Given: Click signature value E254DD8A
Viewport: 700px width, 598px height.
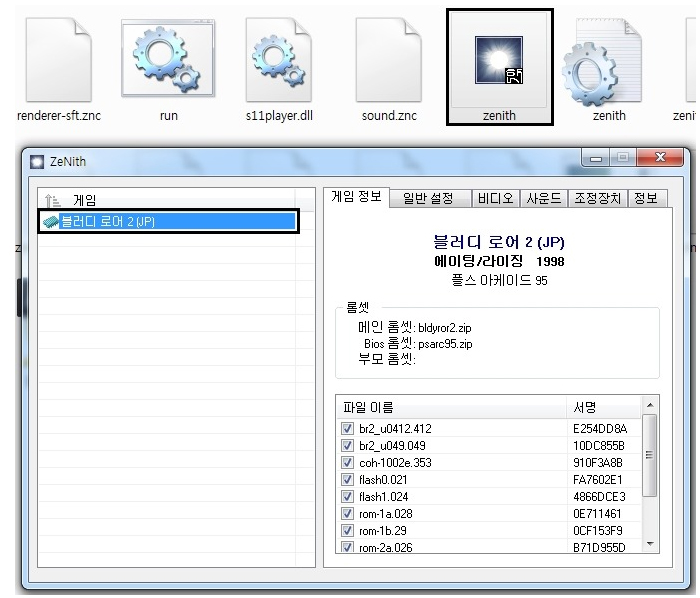Looking at the screenshot, I should [x=600, y=429].
